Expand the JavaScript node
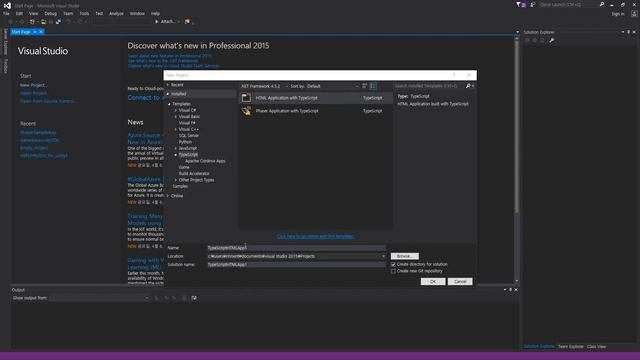Image resolution: width=640 pixels, height=360 pixels. [x=176, y=148]
